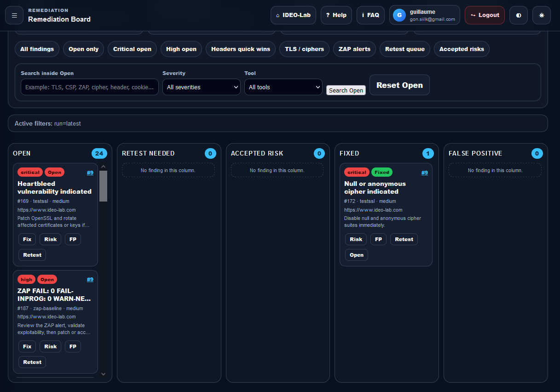Click the gon.siilk@gmail.com email text
The image size is (560, 392).
click(x=433, y=19)
